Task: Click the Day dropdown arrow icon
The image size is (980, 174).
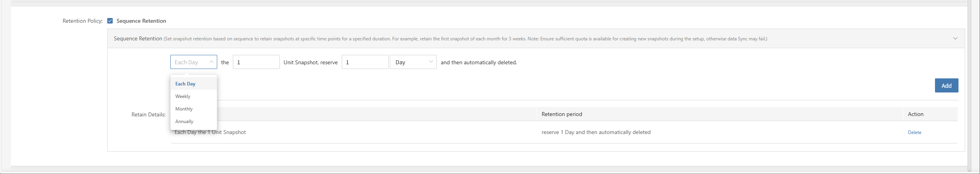Action: tap(431, 62)
